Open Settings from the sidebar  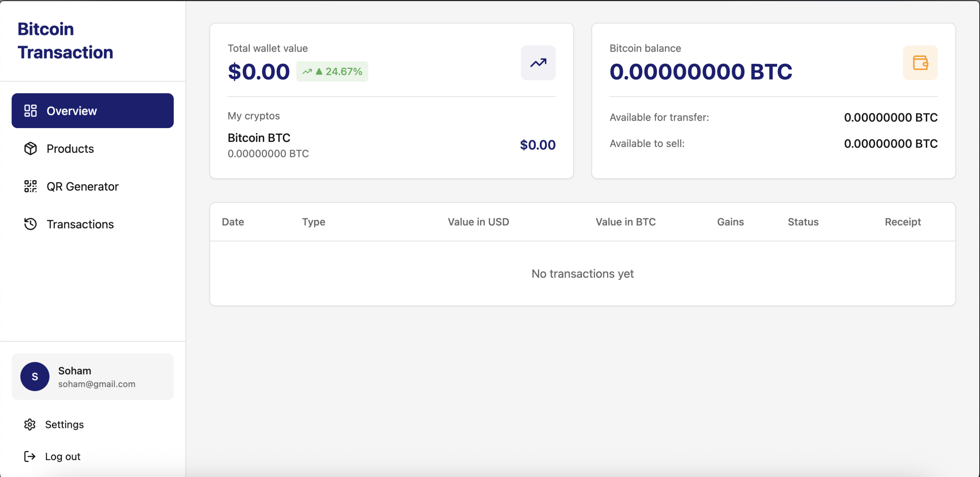[x=64, y=424]
